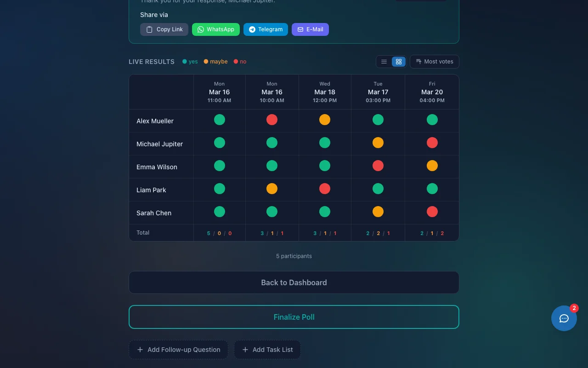Click Sarah Chen's green vote for Mar 18
588x368 pixels.
[x=325, y=212]
